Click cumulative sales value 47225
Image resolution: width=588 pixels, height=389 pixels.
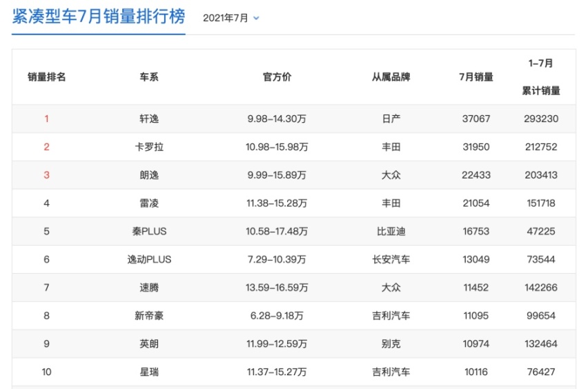point(541,231)
